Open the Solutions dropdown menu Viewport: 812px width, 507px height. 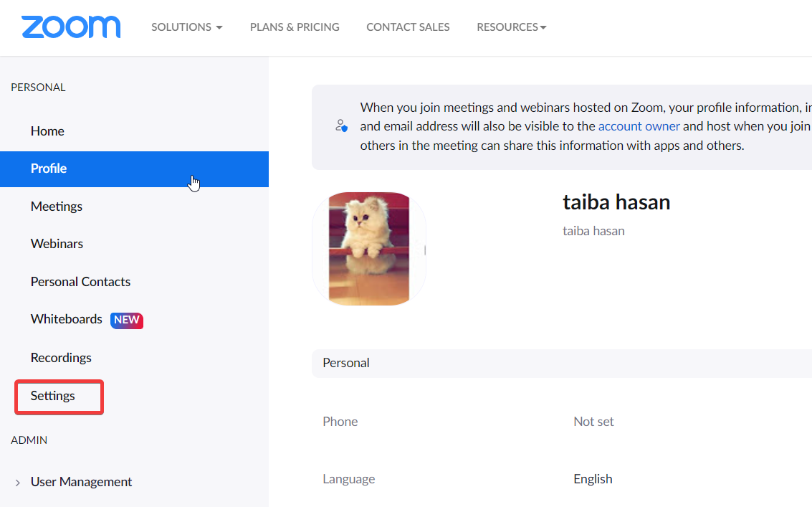186,27
